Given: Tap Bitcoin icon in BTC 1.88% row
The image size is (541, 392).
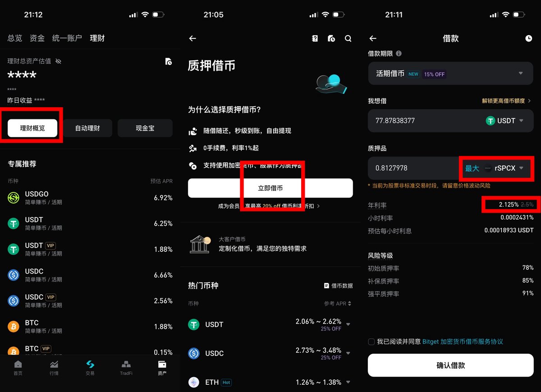Looking at the screenshot, I should [x=14, y=326].
